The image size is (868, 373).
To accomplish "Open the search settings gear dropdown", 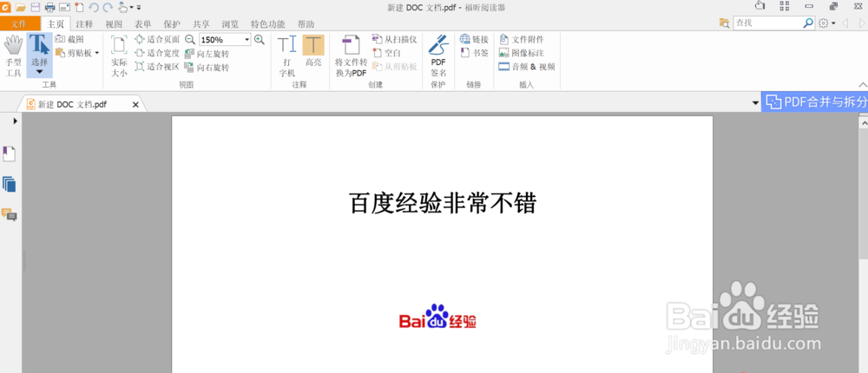I will (827, 23).
